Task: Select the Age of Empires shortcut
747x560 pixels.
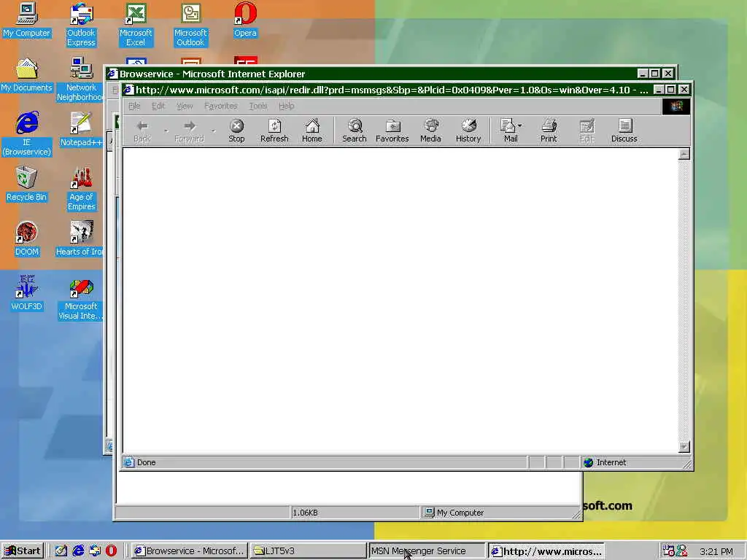Action: (x=81, y=189)
